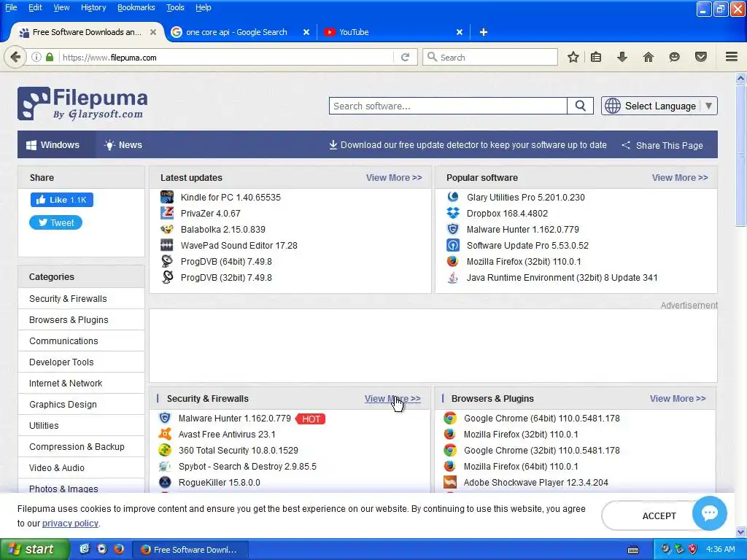
Task: Click the Free Software Downl... taskbar button
Action: point(190,550)
